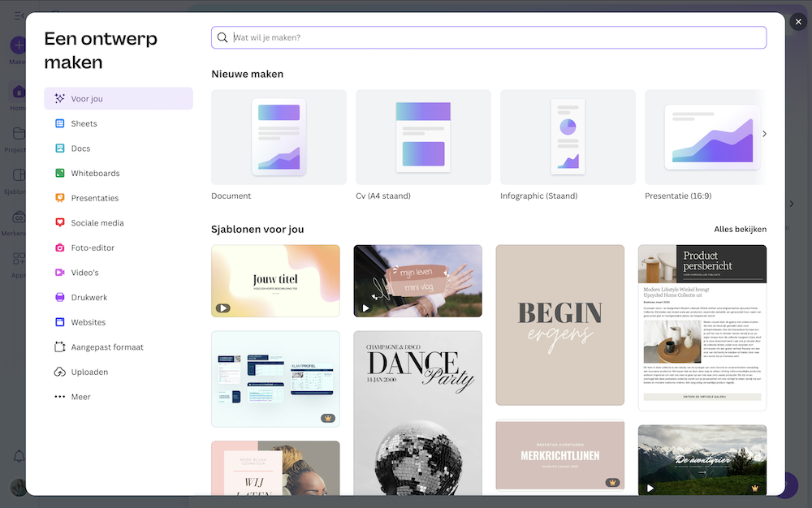Select the Video's category icon
This screenshot has height=508, width=812.
click(59, 273)
